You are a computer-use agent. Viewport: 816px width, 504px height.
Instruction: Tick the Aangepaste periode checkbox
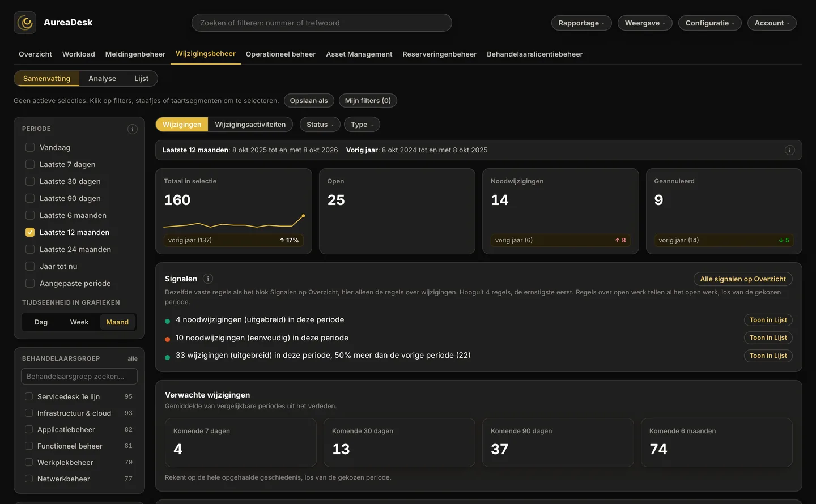[x=30, y=283]
